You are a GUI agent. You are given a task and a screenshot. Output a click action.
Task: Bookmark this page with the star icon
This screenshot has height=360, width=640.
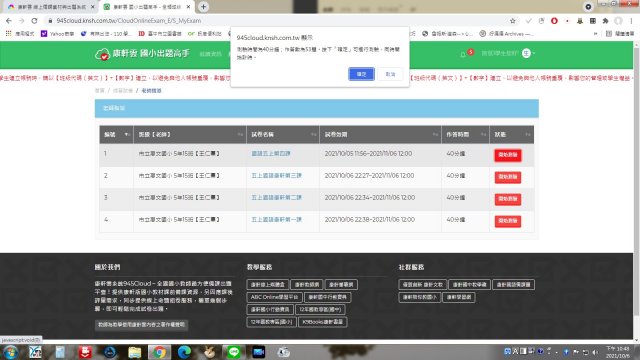pos(513,20)
